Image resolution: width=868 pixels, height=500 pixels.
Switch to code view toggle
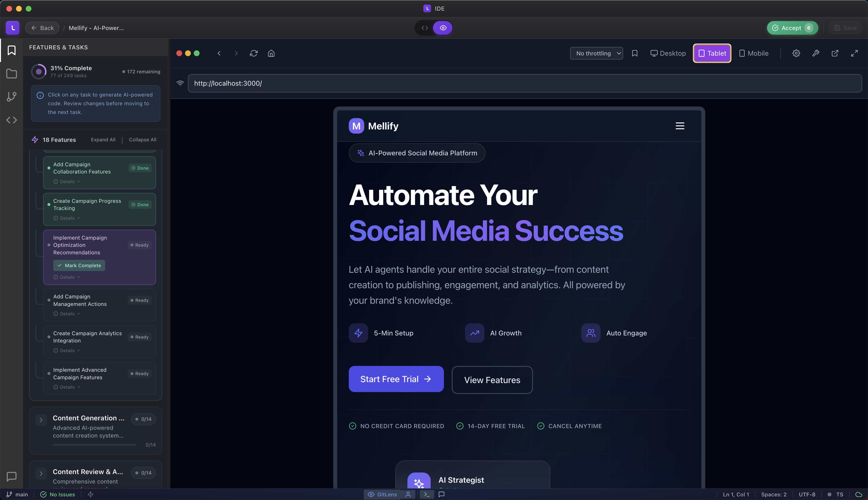tap(425, 28)
